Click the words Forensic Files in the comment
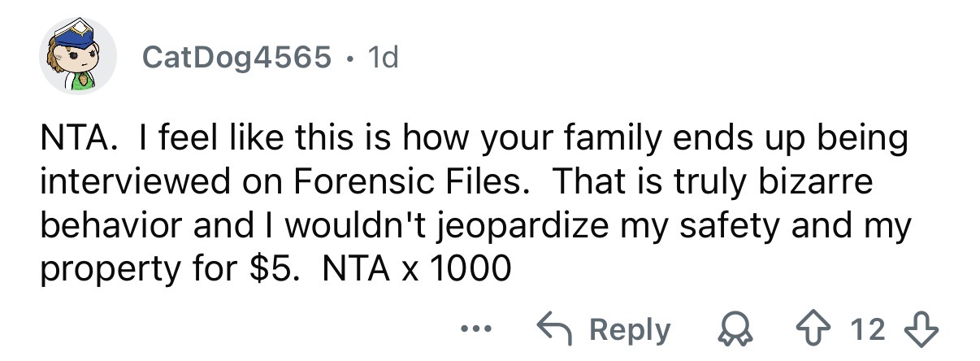The image size is (980, 361). click(415, 181)
